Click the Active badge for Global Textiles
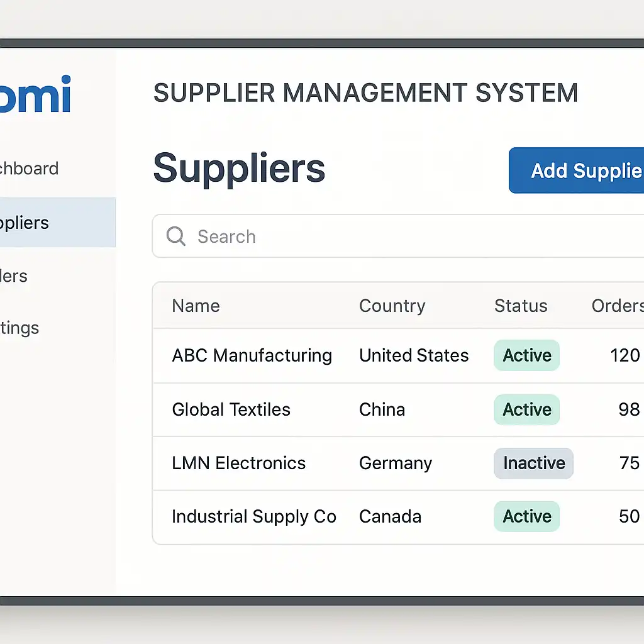This screenshot has width=644, height=644. [x=526, y=409]
